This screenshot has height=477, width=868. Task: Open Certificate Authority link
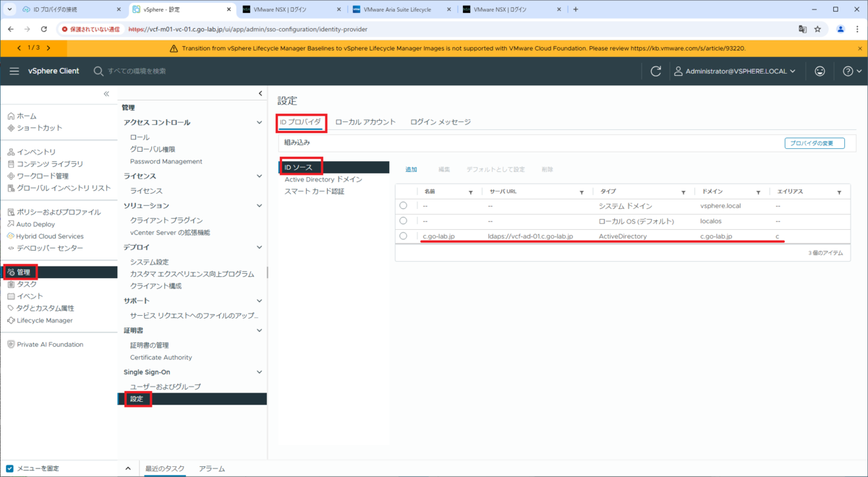(161, 358)
